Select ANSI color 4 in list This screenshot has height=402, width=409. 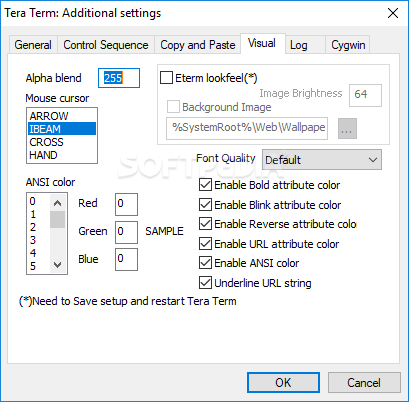[39, 253]
